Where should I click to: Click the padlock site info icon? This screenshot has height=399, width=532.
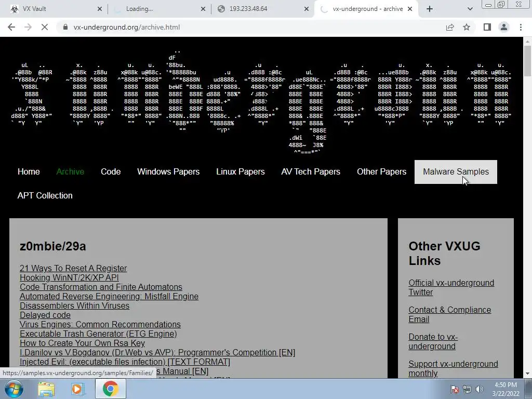pyautogui.click(x=65, y=27)
